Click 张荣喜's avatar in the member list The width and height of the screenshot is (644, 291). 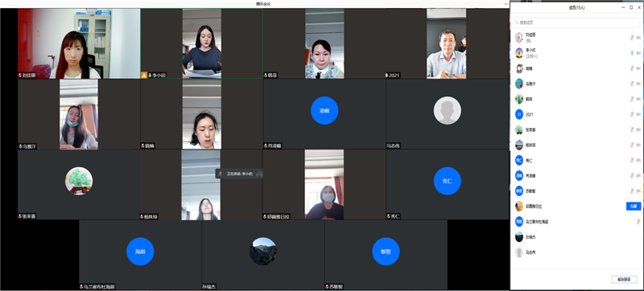pyautogui.click(x=519, y=129)
